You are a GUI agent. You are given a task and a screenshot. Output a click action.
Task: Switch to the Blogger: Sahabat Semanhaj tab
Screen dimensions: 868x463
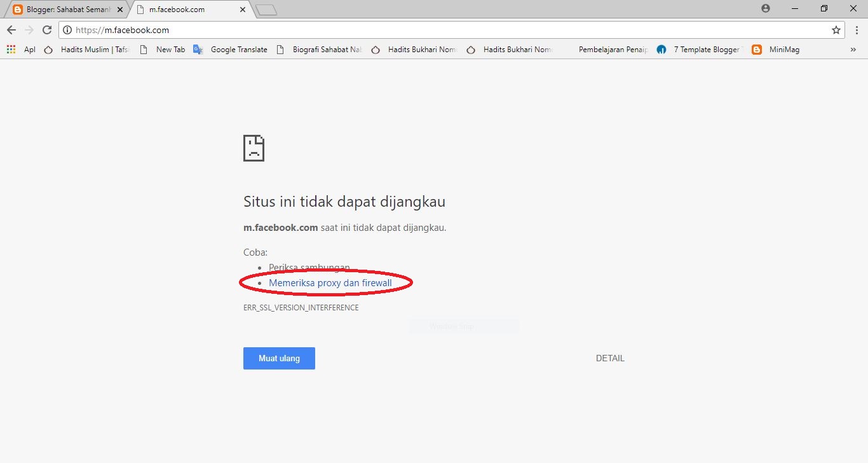(x=64, y=9)
